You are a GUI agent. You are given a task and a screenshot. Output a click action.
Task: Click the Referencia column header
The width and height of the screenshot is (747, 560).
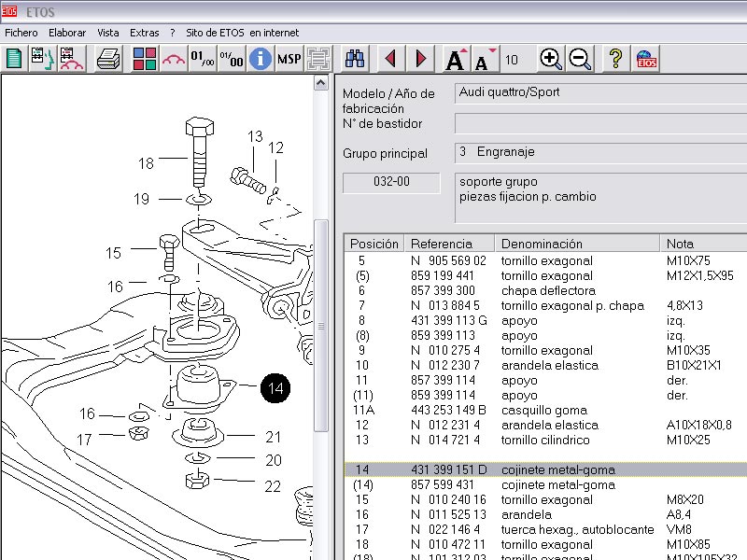tap(449, 244)
